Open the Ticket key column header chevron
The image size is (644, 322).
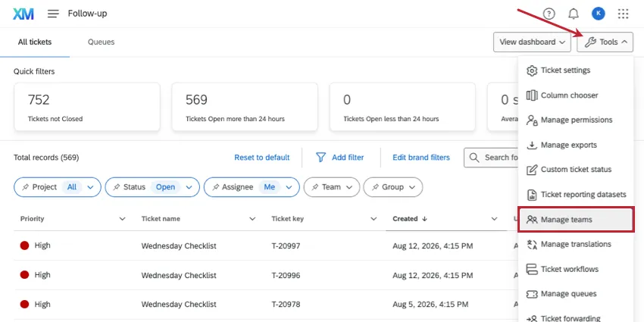click(x=374, y=219)
